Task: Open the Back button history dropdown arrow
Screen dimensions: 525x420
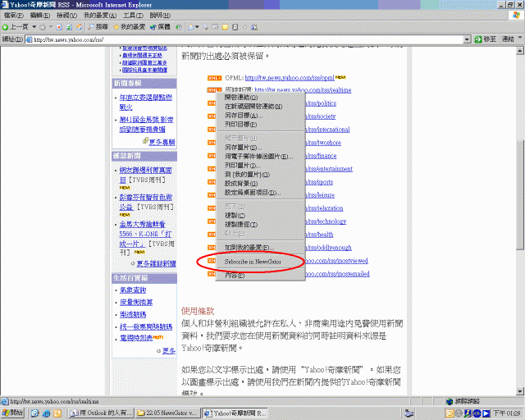Action: (33, 27)
